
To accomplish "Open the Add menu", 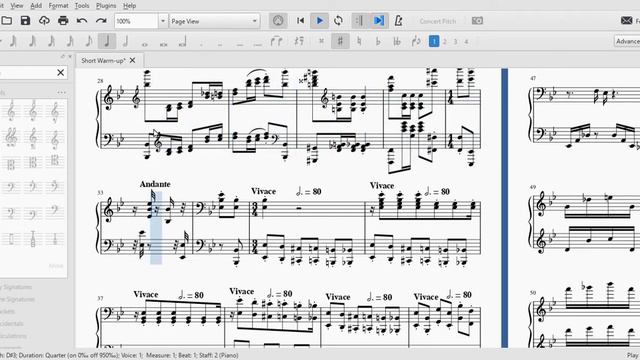I will [x=36, y=6].
